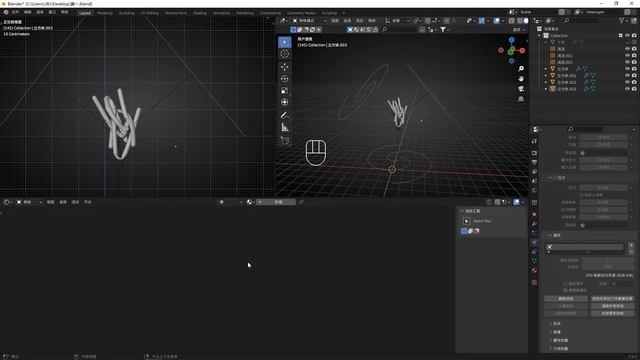Viewport: 640px width, 360px height.
Task: Click the viewport pan hand gizmo
Action: click(x=521, y=78)
